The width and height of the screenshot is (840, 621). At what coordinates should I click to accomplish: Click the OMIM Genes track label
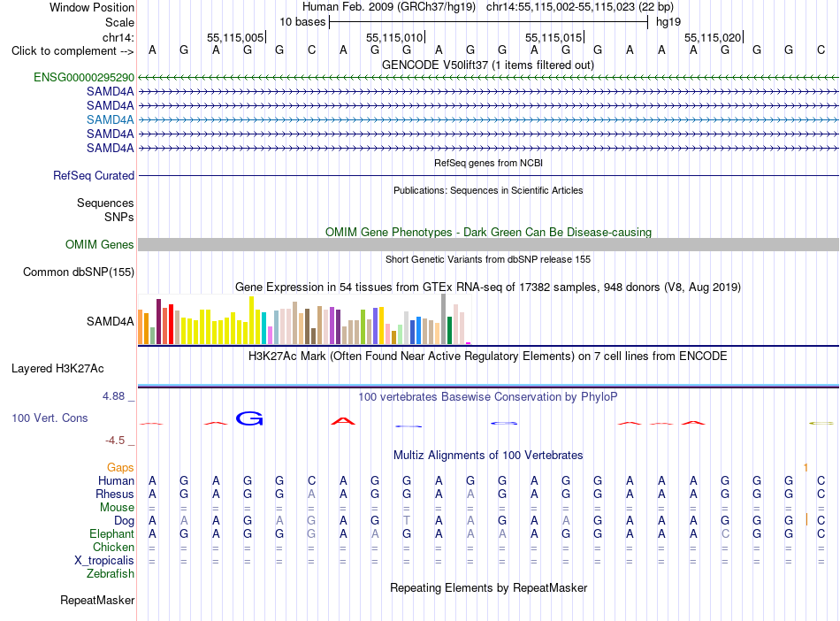pos(100,245)
